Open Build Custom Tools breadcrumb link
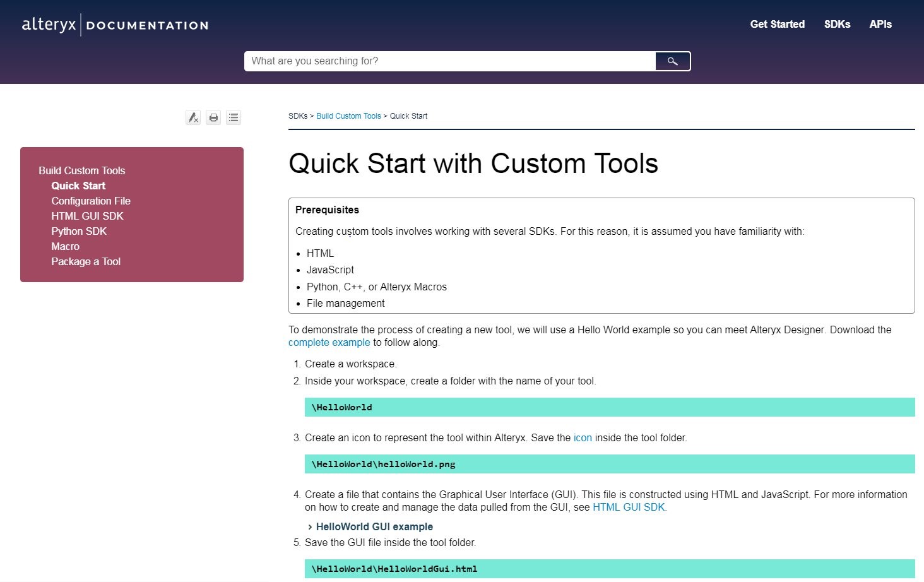This screenshot has height=582, width=924. (348, 116)
